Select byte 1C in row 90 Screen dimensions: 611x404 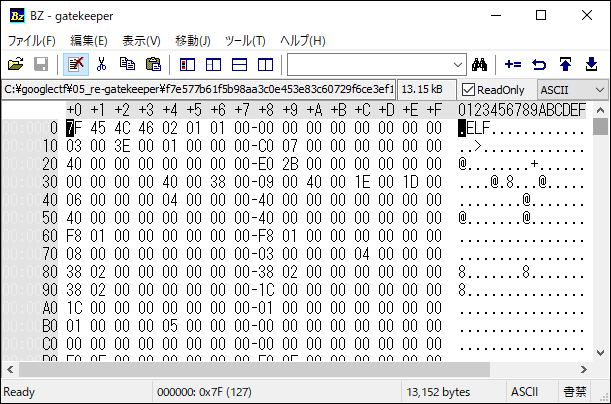pyautogui.click(x=266, y=289)
